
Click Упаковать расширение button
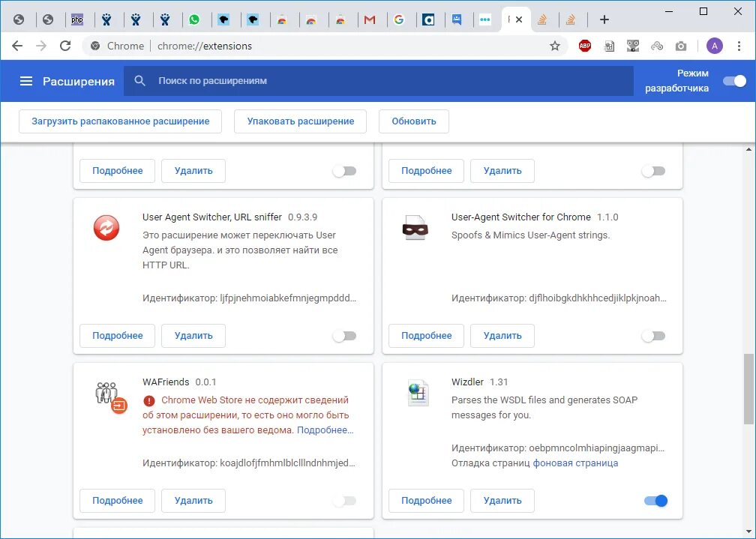point(300,121)
